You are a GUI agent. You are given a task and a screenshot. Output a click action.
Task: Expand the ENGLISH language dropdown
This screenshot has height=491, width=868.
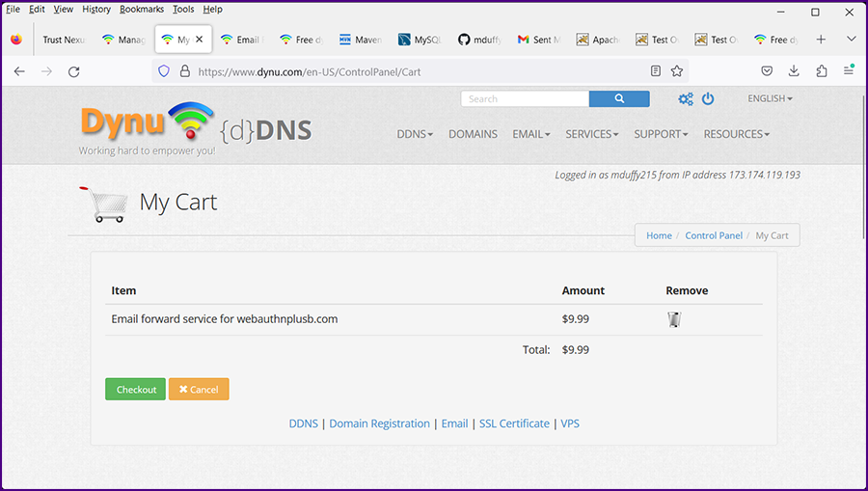[770, 98]
